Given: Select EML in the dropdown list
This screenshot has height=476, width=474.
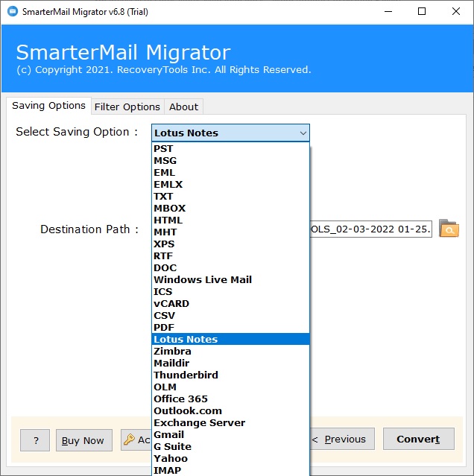Looking at the screenshot, I should [230, 172].
